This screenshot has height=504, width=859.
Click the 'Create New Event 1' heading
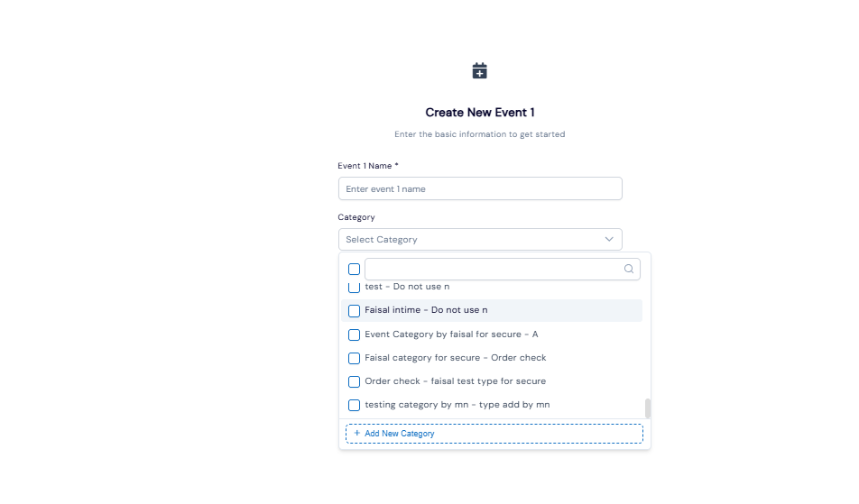(x=480, y=113)
